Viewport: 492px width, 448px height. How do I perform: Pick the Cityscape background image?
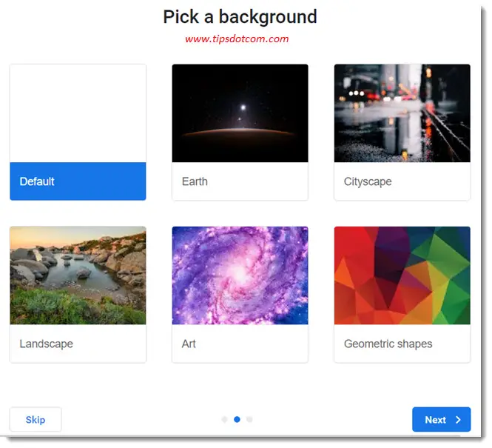pyautogui.click(x=402, y=113)
